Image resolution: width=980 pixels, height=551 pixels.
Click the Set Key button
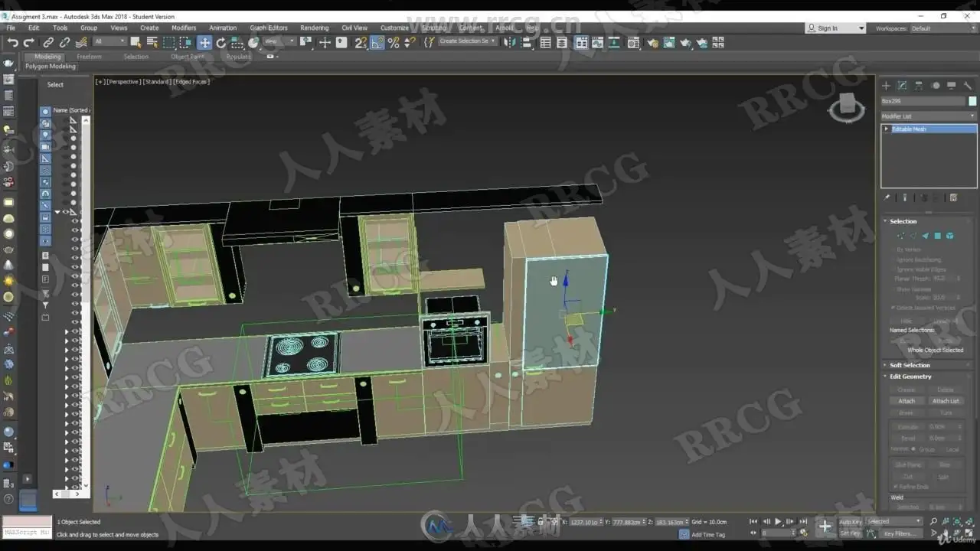(x=851, y=533)
